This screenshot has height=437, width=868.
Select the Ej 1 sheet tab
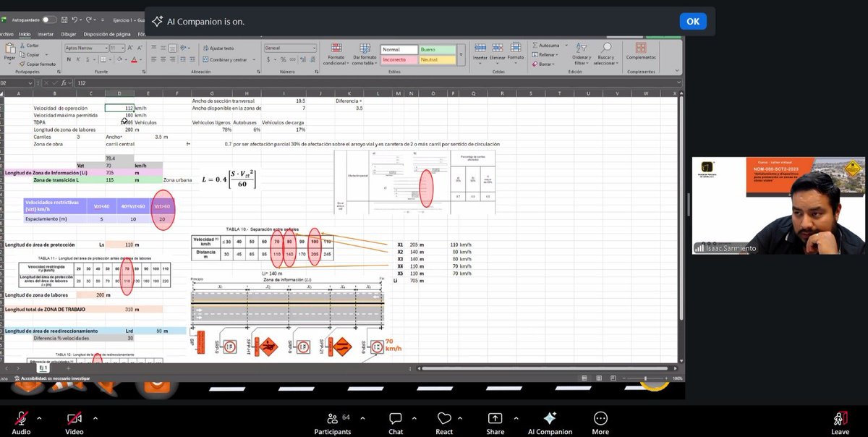click(x=44, y=368)
